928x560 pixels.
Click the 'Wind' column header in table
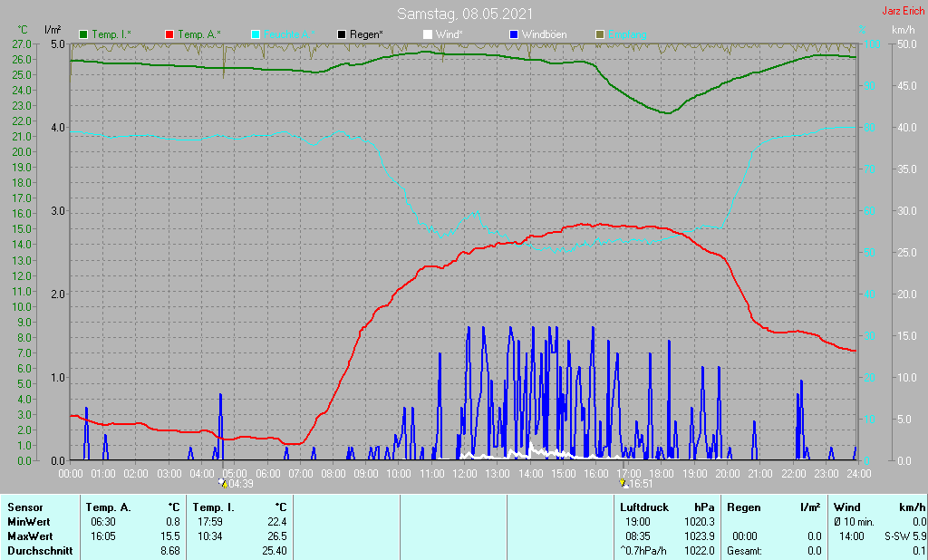[x=847, y=507]
